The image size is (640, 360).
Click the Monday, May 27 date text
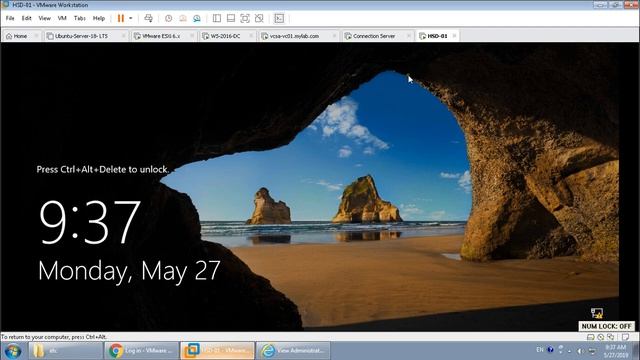[129, 271]
